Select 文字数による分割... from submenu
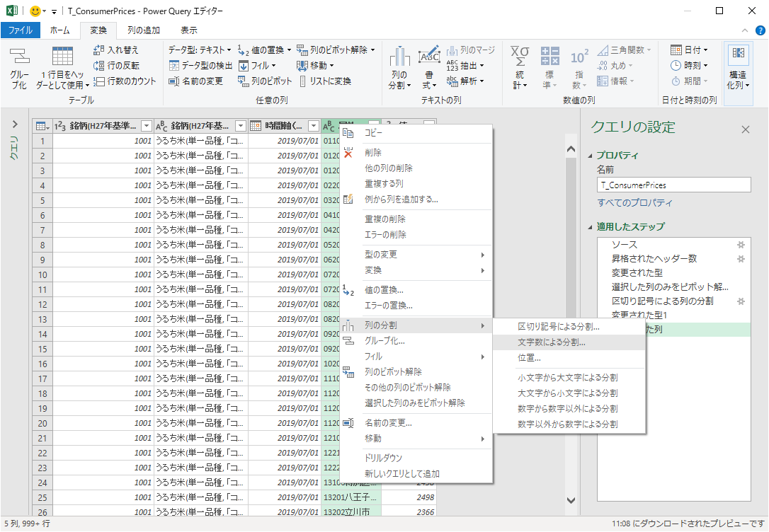 click(x=556, y=342)
